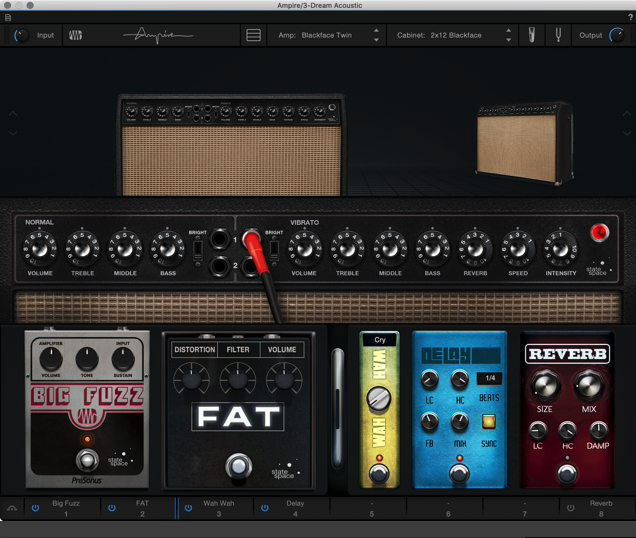The image size is (636, 538).
Task: Click the Delay pedal footswitch
Action: pos(459,473)
